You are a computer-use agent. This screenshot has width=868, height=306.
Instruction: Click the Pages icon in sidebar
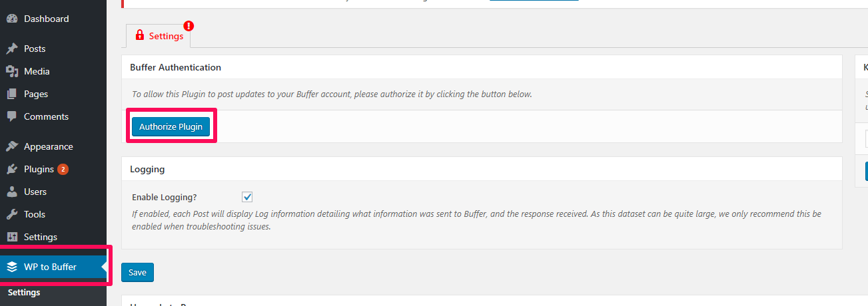point(11,94)
